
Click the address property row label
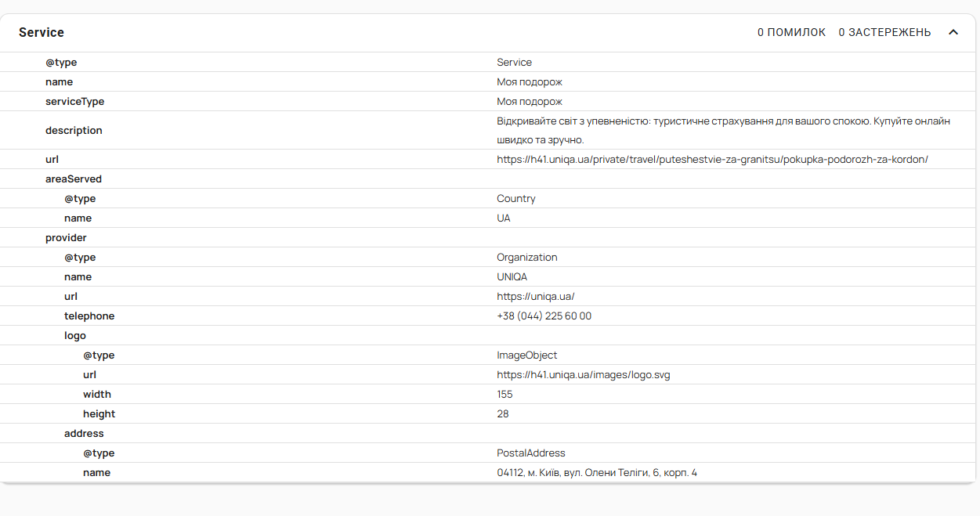pos(84,433)
